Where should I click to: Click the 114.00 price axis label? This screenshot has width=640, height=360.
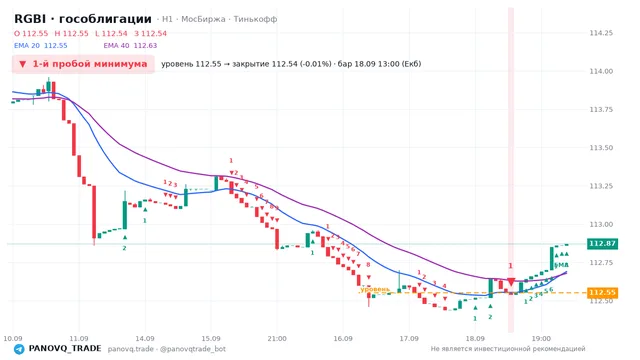pyautogui.click(x=601, y=71)
